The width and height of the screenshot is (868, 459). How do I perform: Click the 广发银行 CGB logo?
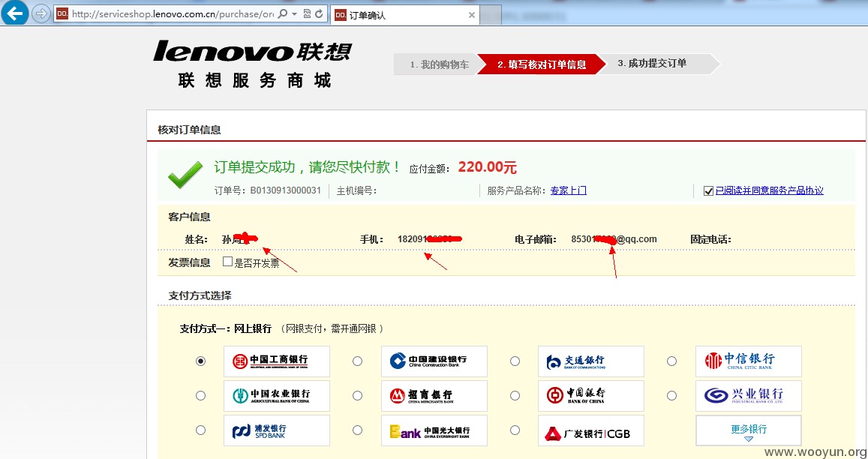click(591, 430)
